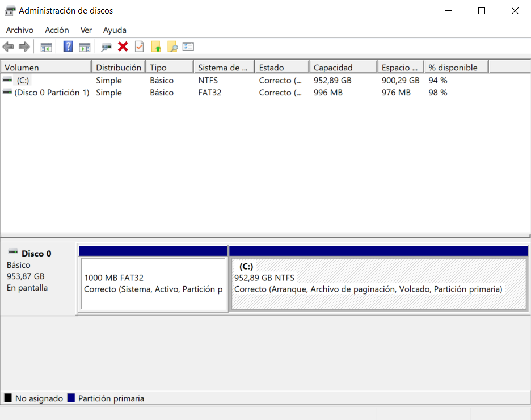Click the Back arrow toolbar icon

8,47
